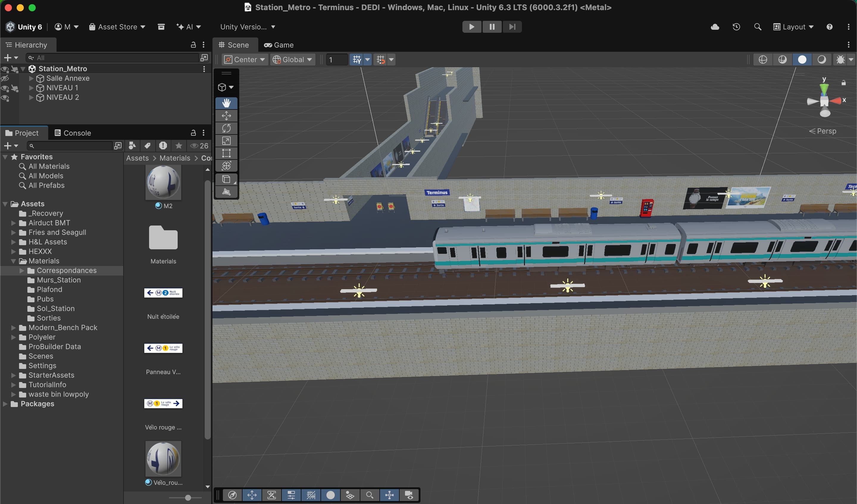
Task: Select the Move tool in scene toolbar
Action: pyautogui.click(x=226, y=116)
